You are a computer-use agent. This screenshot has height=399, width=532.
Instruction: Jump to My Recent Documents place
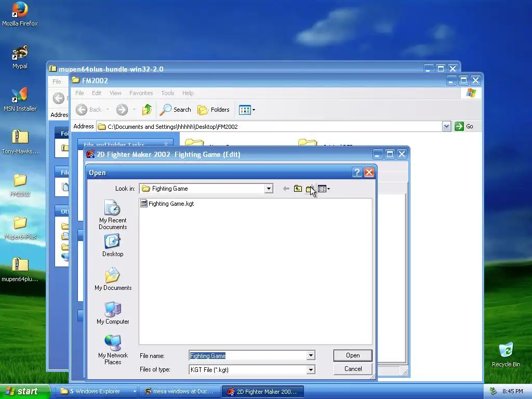tap(113, 215)
